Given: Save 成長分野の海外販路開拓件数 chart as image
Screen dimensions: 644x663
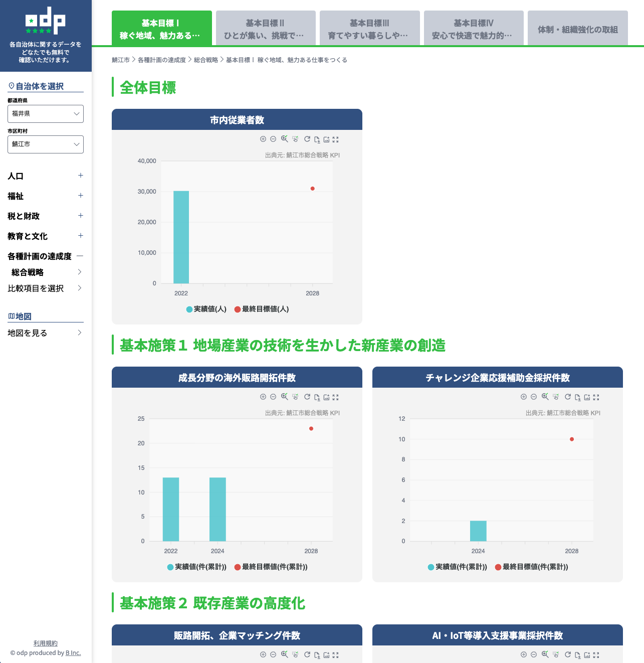Looking at the screenshot, I should pyautogui.click(x=326, y=397).
